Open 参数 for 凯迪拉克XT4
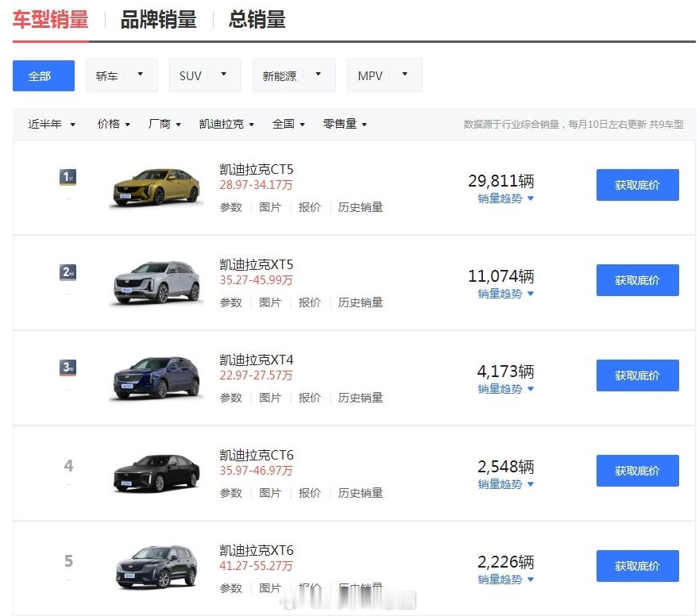This screenshot has height=616, width=699. [231, 398]
